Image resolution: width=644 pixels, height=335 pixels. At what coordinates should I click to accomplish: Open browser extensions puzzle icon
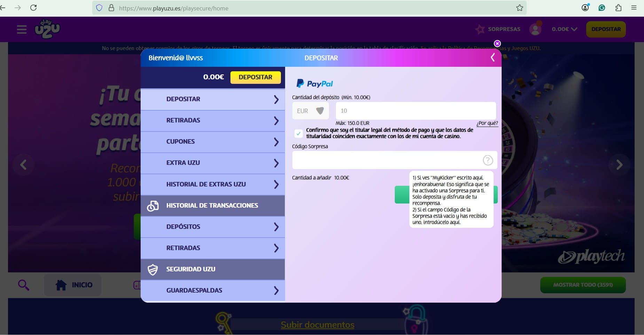coord(618,8)
